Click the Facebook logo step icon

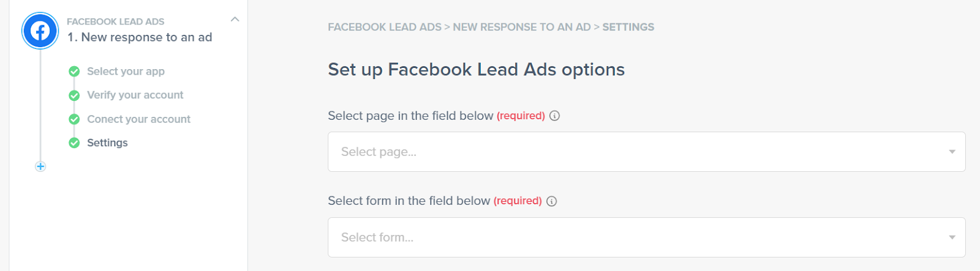40,31
